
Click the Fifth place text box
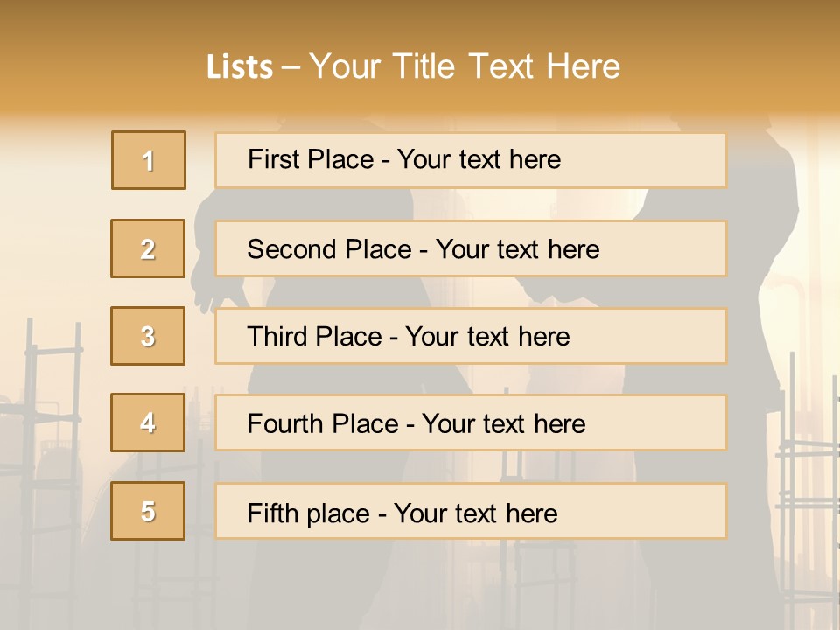tap(471, 512)
